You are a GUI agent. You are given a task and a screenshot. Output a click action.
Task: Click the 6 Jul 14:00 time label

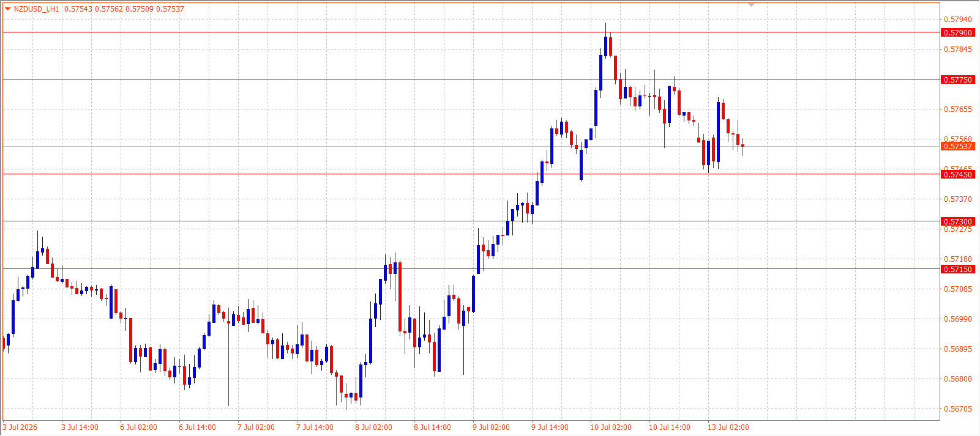[x=197, y=427]
